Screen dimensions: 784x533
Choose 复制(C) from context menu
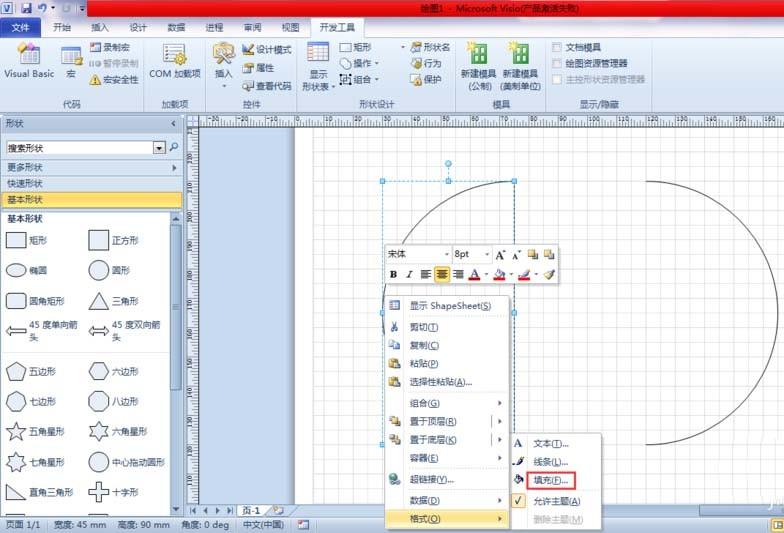(x=447, y=346)
